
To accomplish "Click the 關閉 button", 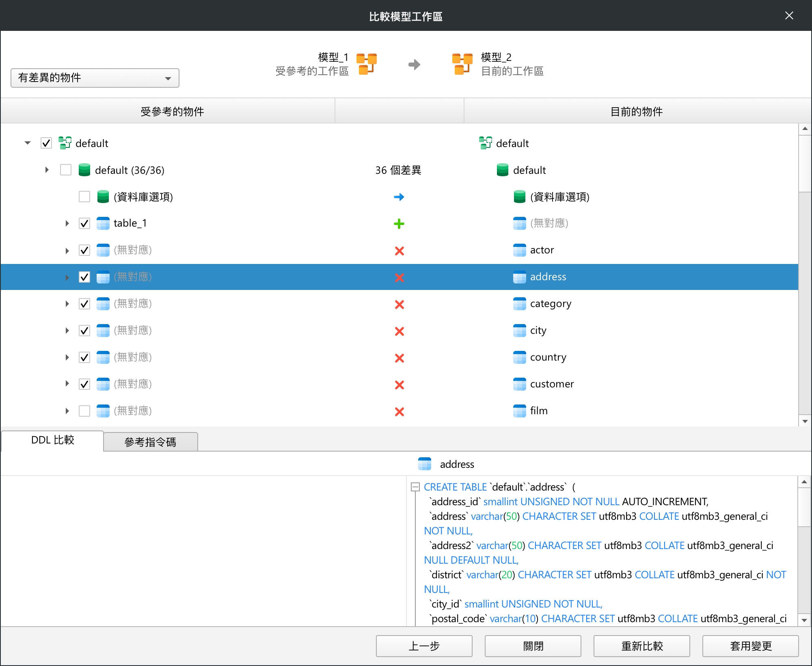I will click(x=533, y=646).
